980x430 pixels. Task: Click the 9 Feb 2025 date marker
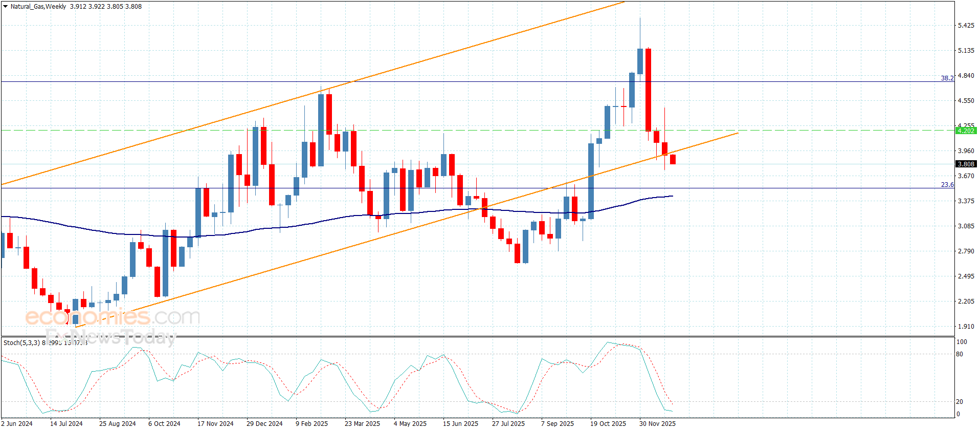(x=311, y=423)
